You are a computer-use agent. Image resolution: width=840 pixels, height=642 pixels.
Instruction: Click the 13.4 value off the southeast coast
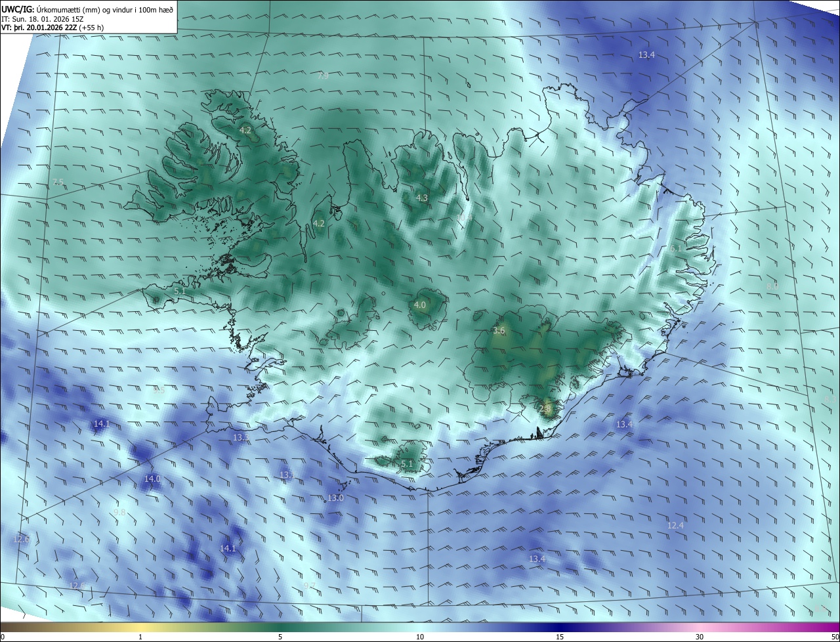click(624, 425)
